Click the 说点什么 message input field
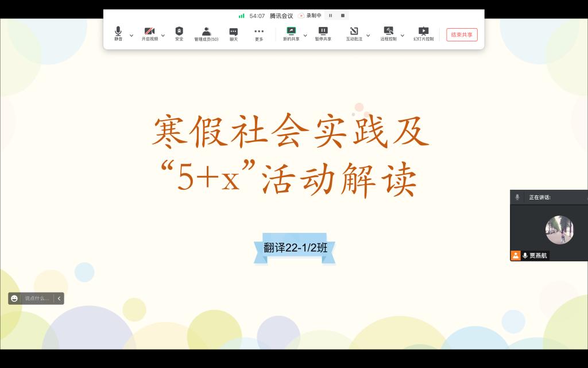This screenshot has height=368, width=588. (37, 298)
